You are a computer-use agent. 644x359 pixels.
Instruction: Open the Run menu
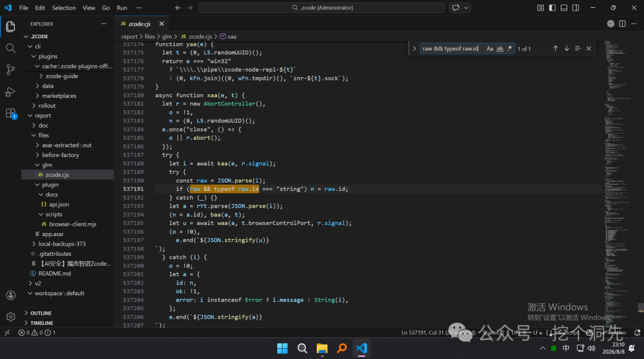(122, 8)
